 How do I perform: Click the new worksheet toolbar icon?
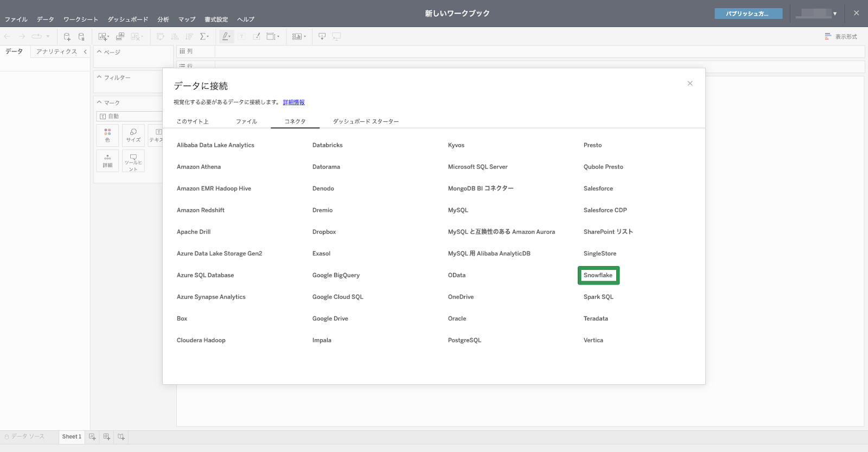[103, 37]
